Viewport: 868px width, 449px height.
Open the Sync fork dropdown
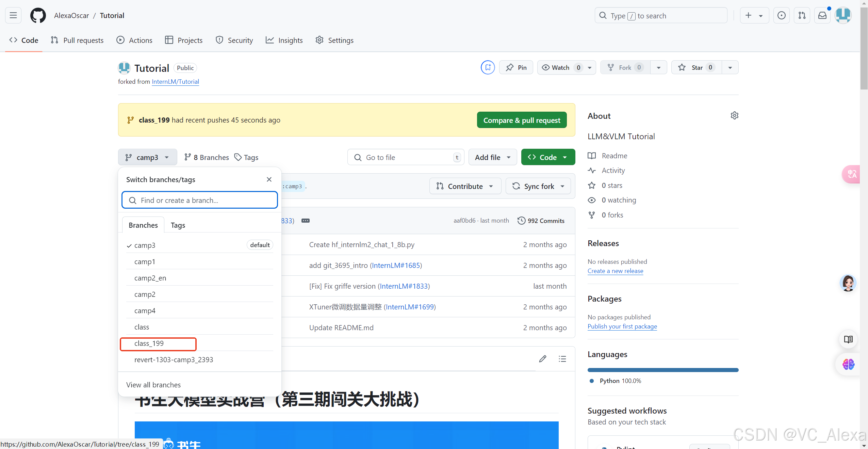pyautogui.click(x=538, y=186)
